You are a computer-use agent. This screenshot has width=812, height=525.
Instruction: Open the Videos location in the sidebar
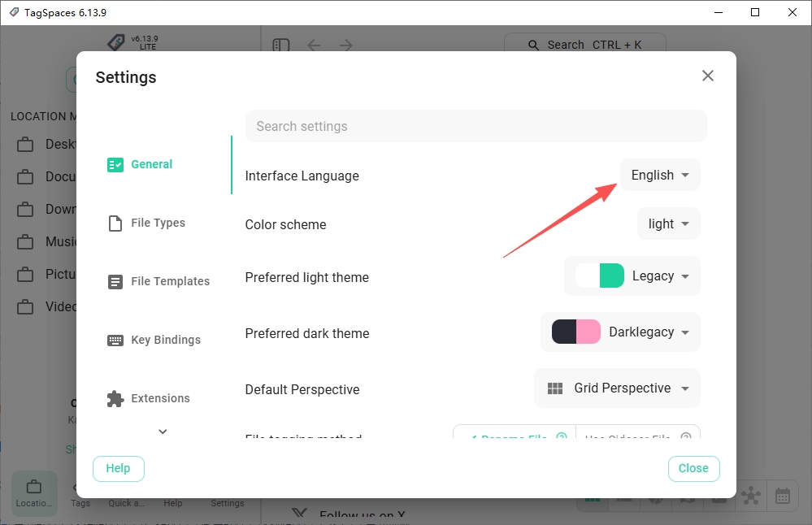click(x=44, y=306)
